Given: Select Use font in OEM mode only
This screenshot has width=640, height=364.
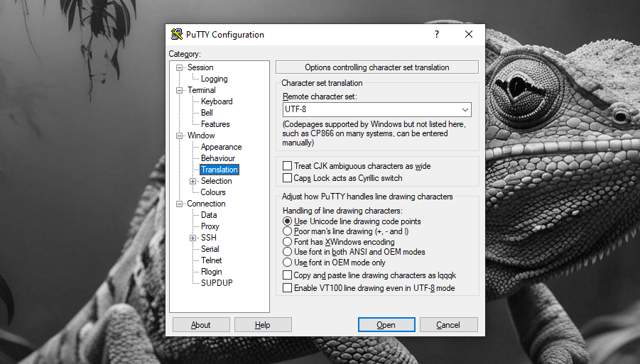Looking at the screenshot, I should 288,263.
